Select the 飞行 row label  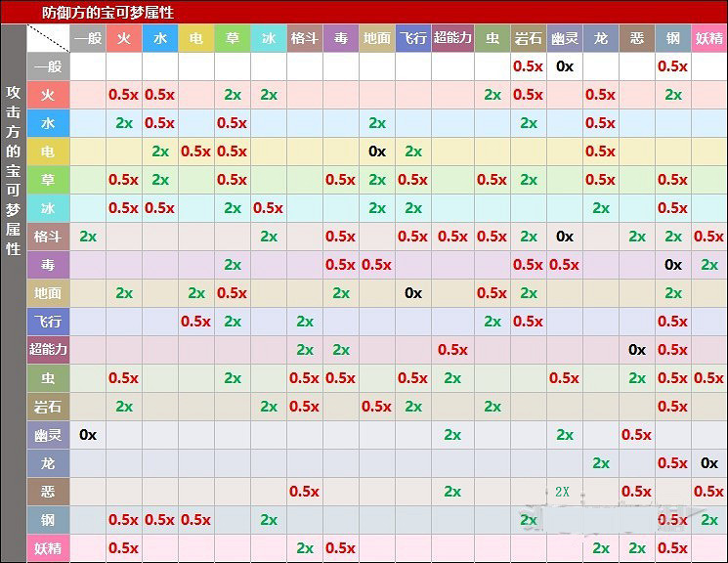[x=48, y=322]
